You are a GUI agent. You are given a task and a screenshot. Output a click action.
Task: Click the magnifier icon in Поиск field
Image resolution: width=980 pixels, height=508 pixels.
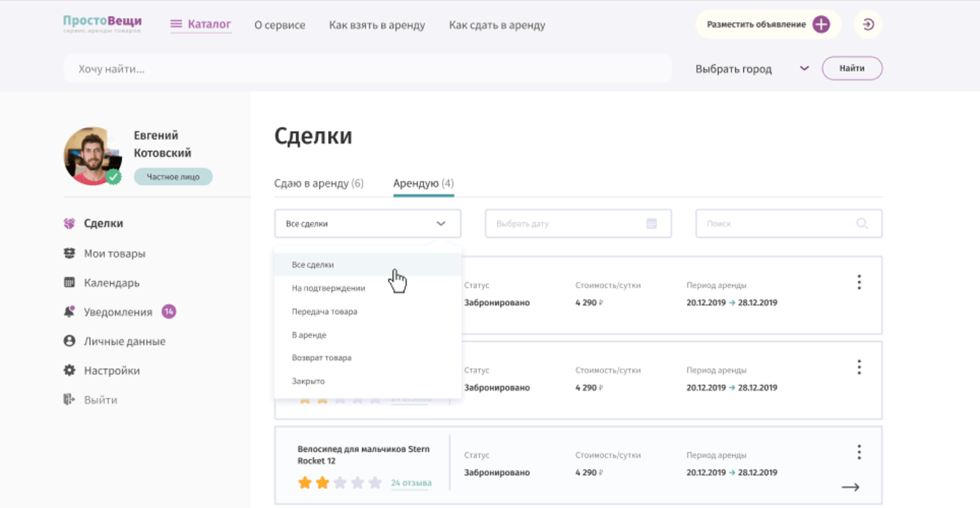tap(862, 223)
